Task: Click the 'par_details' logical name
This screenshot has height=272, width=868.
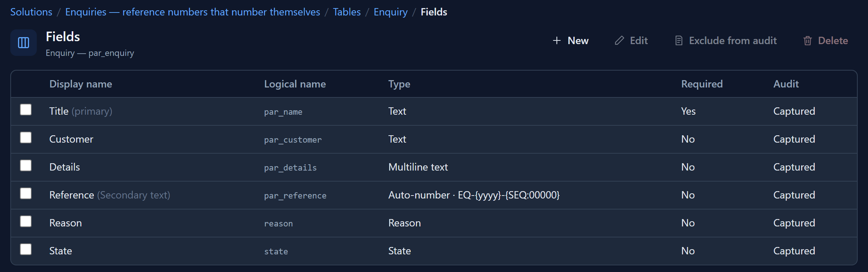Action: coord(290,168)
